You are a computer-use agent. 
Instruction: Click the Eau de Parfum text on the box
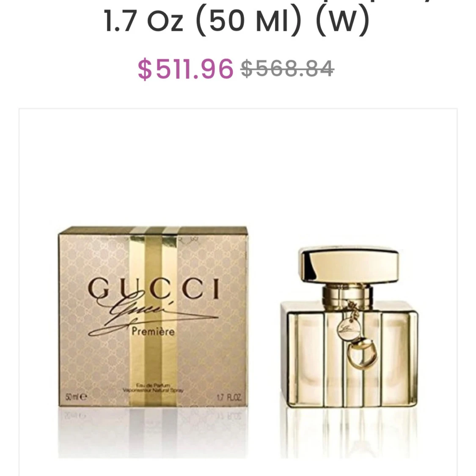pyautogui.click(x=153, y=385)
